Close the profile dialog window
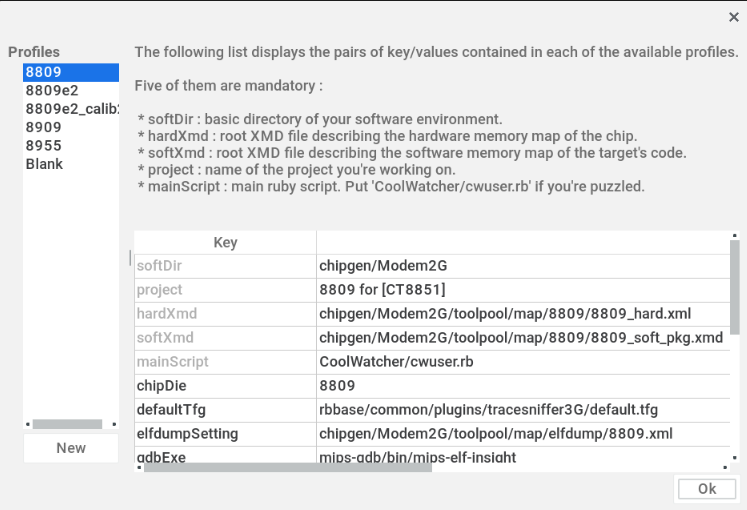Image resolution: width=747 pixels, height=510 pixels. (x=733, y=16)
